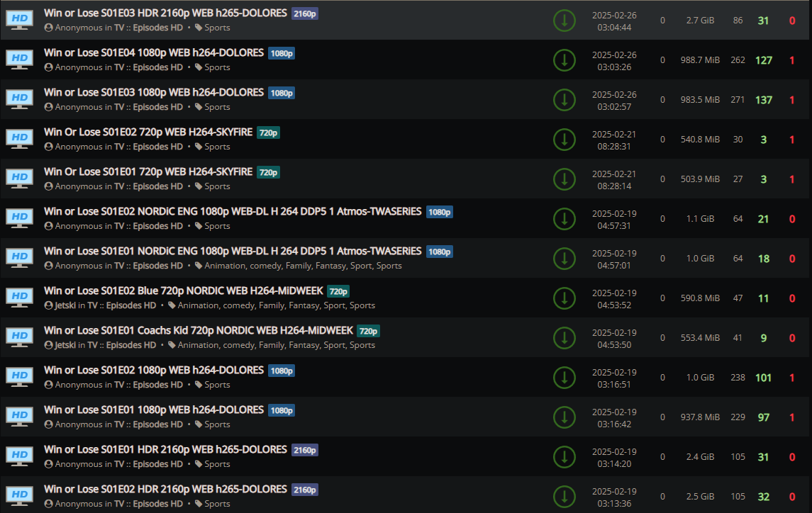812x513 pixels.
Task: Download Win or Lose S01E02 1080p DOLORES torrent
Action: [564, 378]
